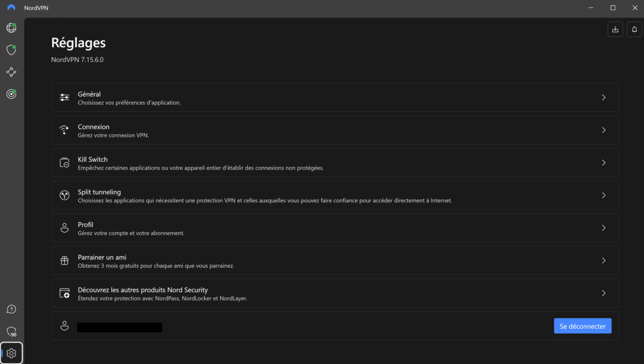Open the shield icon with 90 badge
The width and height of the screenshot is (644, 364).
pyautogui.click(x=11, y=332)
